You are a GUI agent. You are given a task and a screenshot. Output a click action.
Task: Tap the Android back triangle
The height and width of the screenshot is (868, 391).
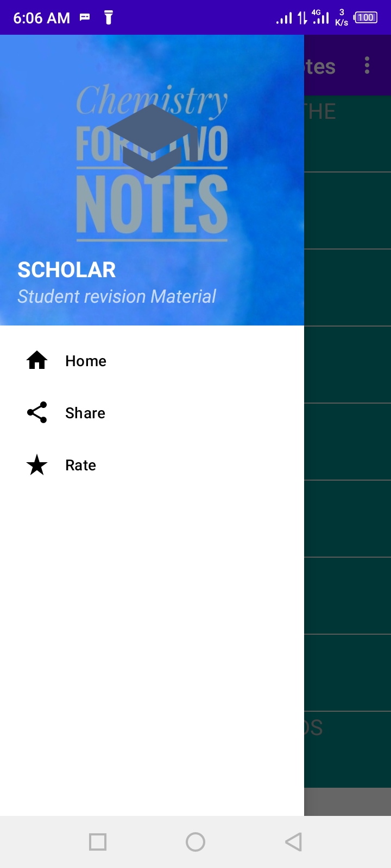tap(293, 842)
